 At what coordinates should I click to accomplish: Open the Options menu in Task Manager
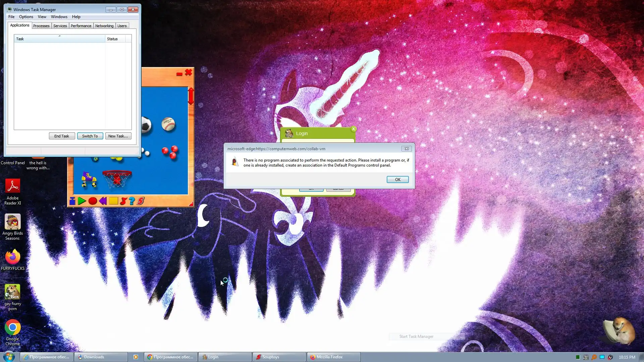(x=26, y=17)
